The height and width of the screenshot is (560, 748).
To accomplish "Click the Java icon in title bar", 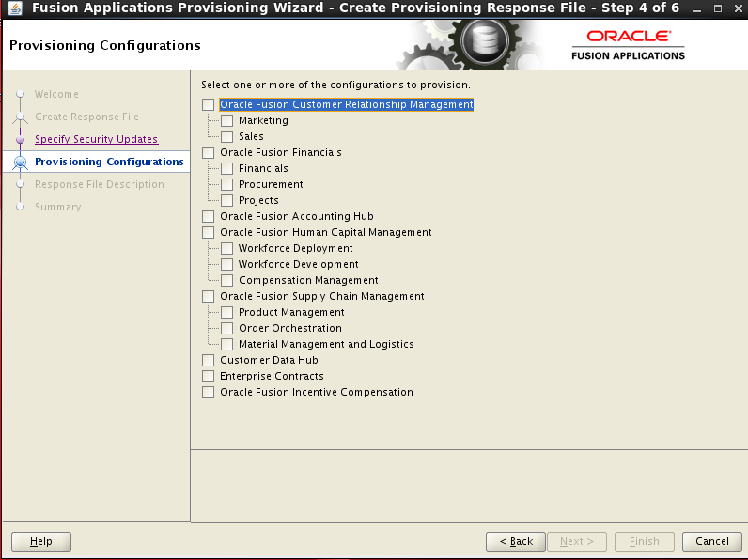I will coord(15,8).
